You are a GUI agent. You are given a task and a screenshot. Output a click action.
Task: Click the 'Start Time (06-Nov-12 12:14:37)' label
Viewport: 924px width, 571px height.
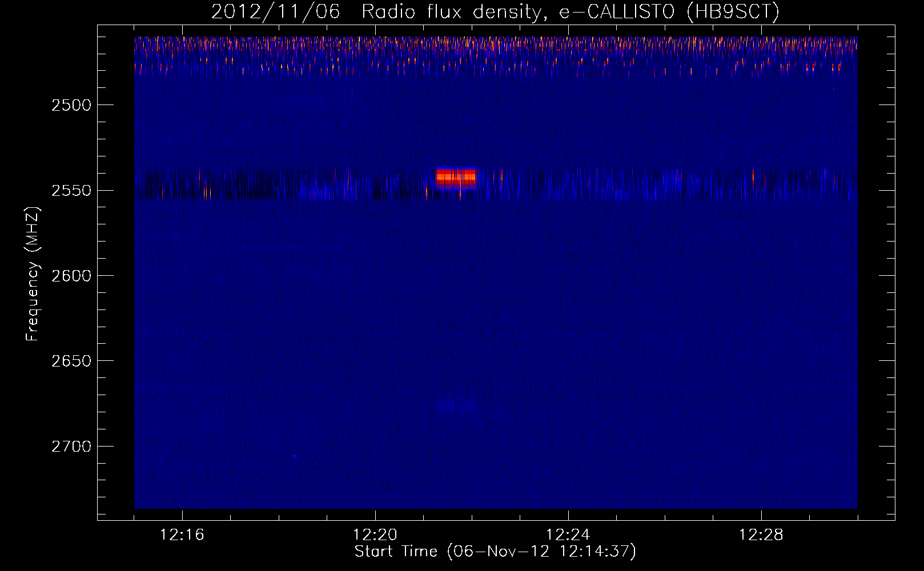click(495, 552)
